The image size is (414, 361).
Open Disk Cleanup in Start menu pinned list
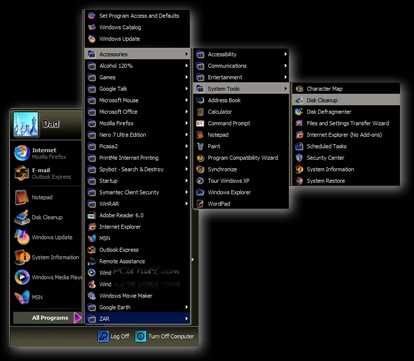coord(47,217)
